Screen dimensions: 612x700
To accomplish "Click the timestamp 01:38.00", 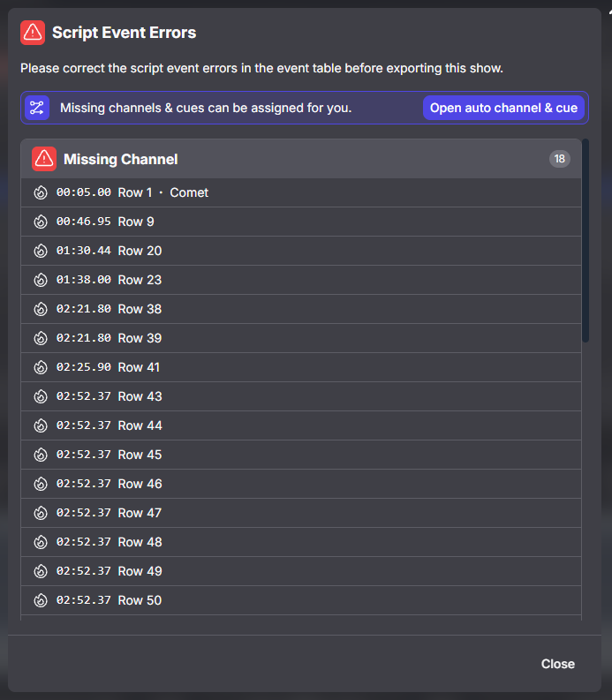I will point(84,280).
